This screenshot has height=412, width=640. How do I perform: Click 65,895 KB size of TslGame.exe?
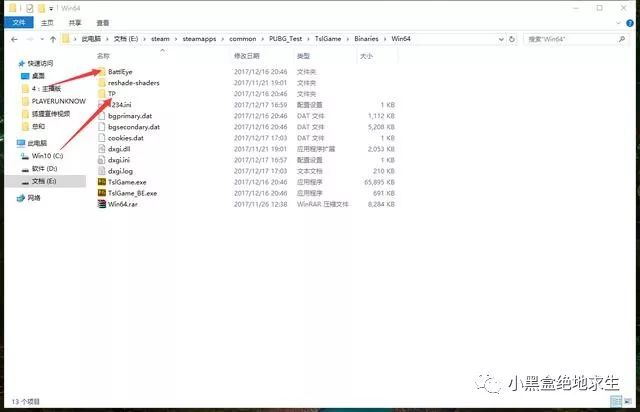coord(380,182)
